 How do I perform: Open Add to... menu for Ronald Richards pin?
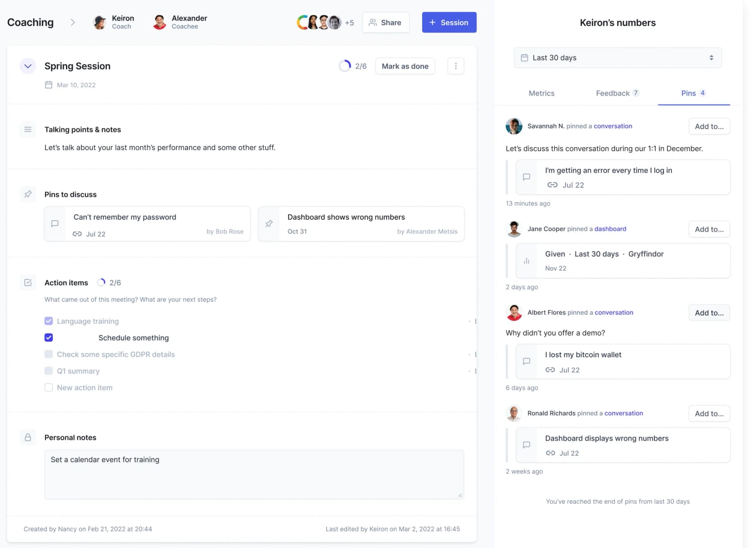tap(709, 413)
